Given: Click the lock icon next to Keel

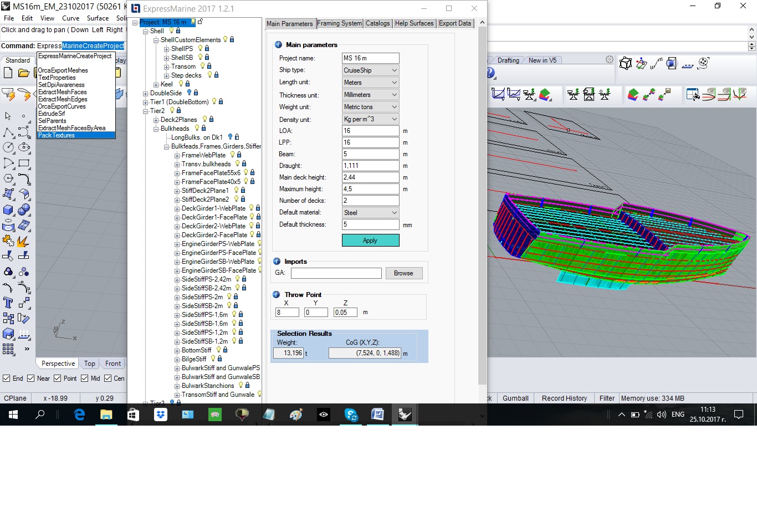Looking at the screenshot, I should tap(188, 84).
